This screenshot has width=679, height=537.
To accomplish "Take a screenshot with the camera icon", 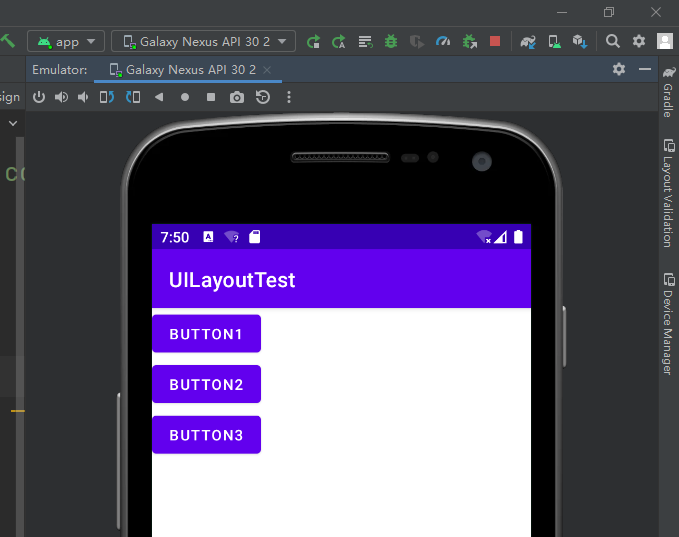I will tap(237, 97).
